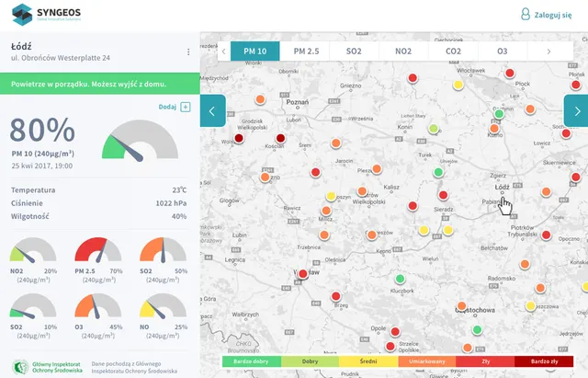
Task: Open the NO2 tab
Action: [x=403, y=52]
